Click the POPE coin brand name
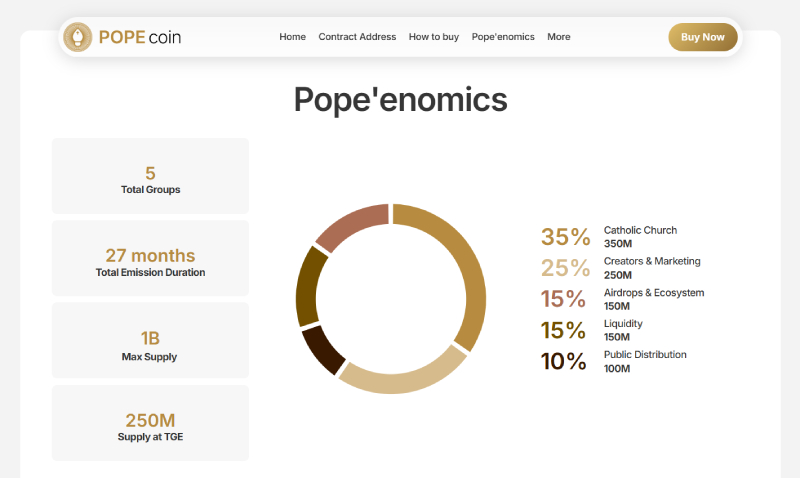Viewport: 800px width, 478px height. [x=140, y=37]
